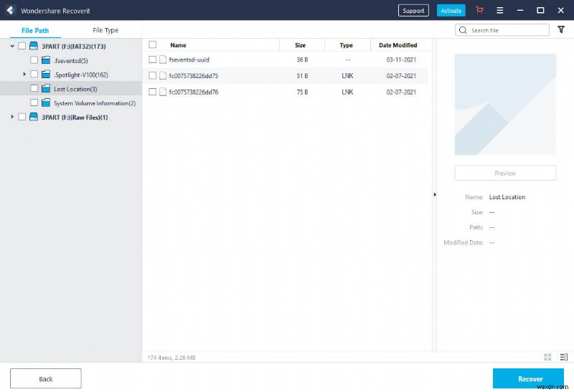
Task: Switch to the File Type tab
Action: pos(105,30)
